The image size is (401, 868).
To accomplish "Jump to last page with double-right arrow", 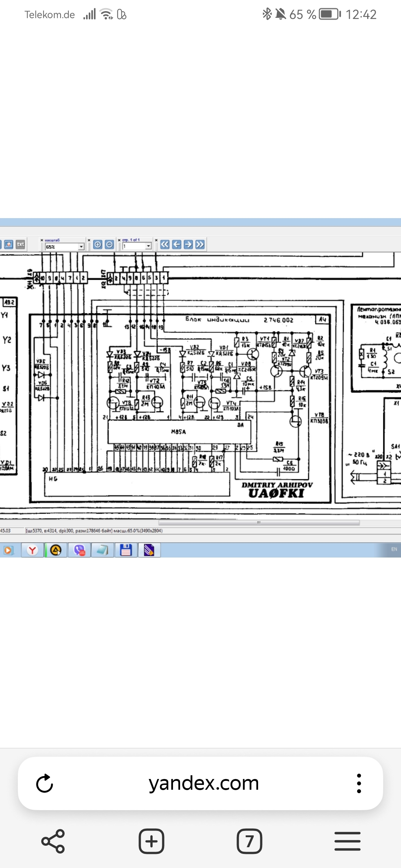I will click(200, 244).
